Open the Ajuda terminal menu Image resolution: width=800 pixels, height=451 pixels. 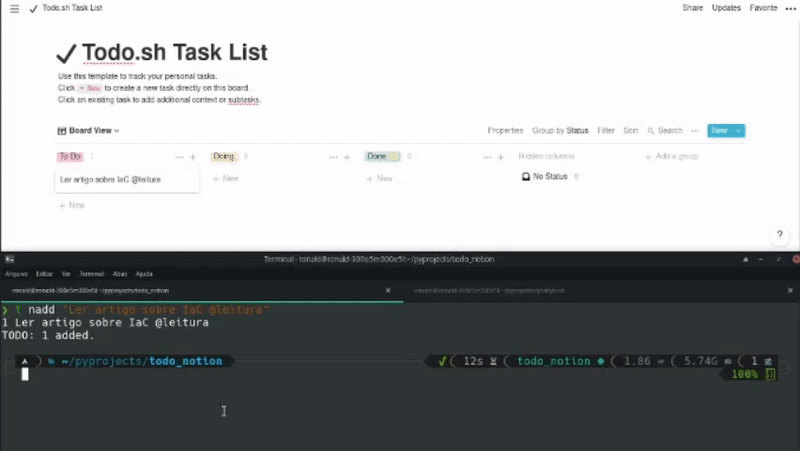tap(144, 274)
